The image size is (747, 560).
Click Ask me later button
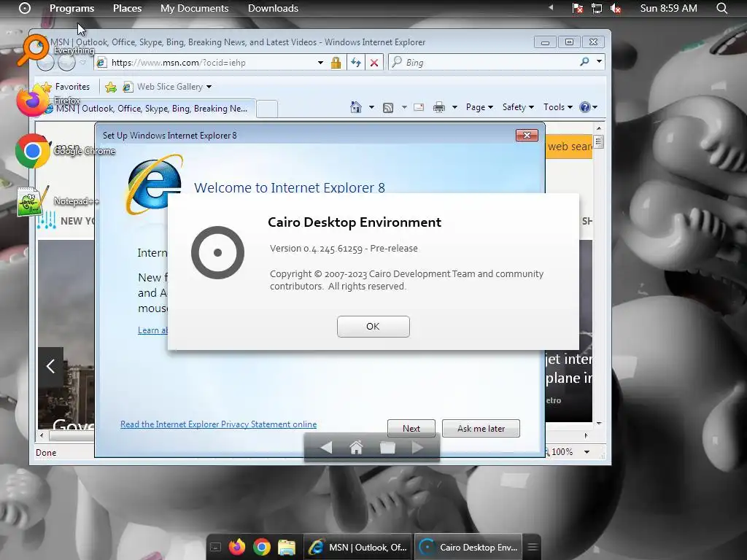pos(481,428)
